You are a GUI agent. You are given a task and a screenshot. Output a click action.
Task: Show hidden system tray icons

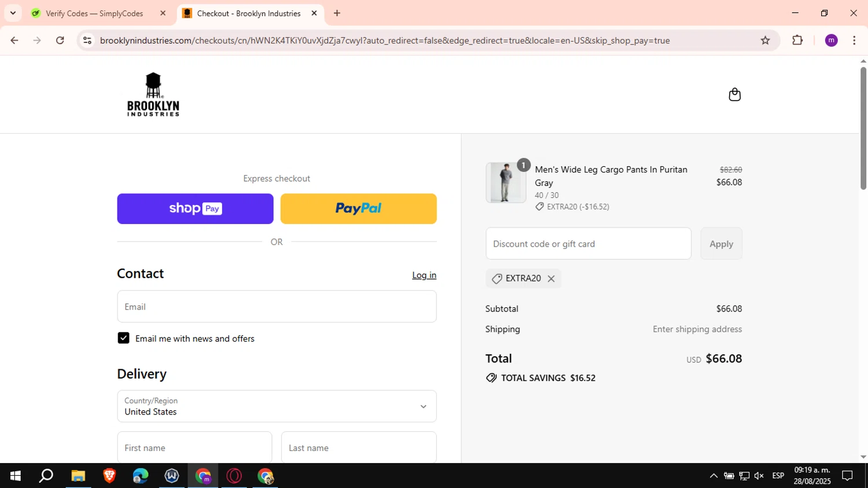point(713,476)
